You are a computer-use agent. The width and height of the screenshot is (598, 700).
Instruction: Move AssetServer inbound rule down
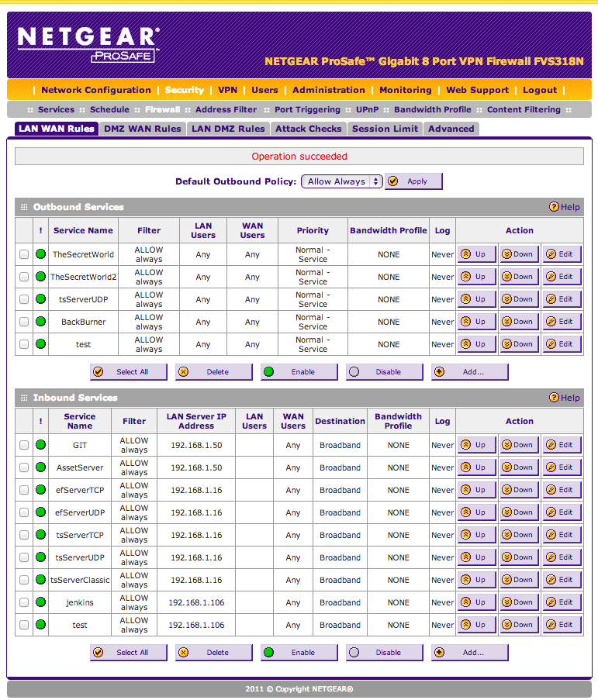[x=519, y=467]
